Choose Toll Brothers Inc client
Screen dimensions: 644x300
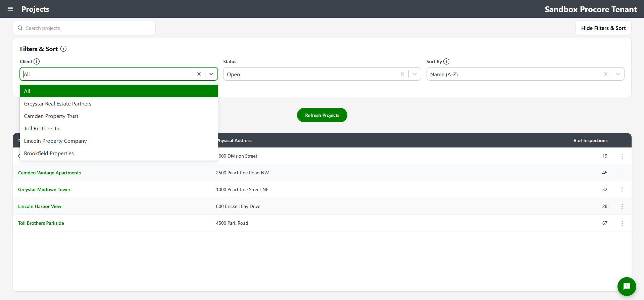pyautogui.click(x=119, y=128)
